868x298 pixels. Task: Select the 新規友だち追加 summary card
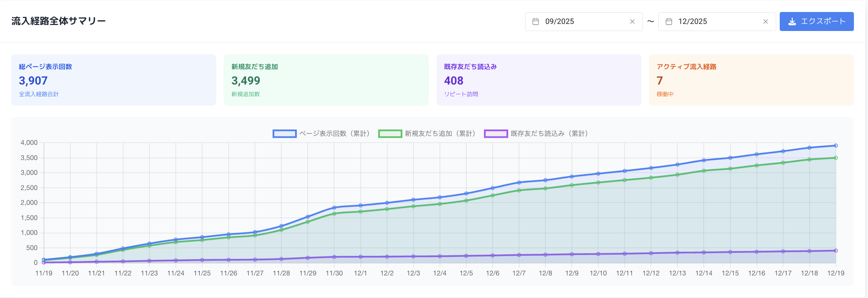(326, 80)
